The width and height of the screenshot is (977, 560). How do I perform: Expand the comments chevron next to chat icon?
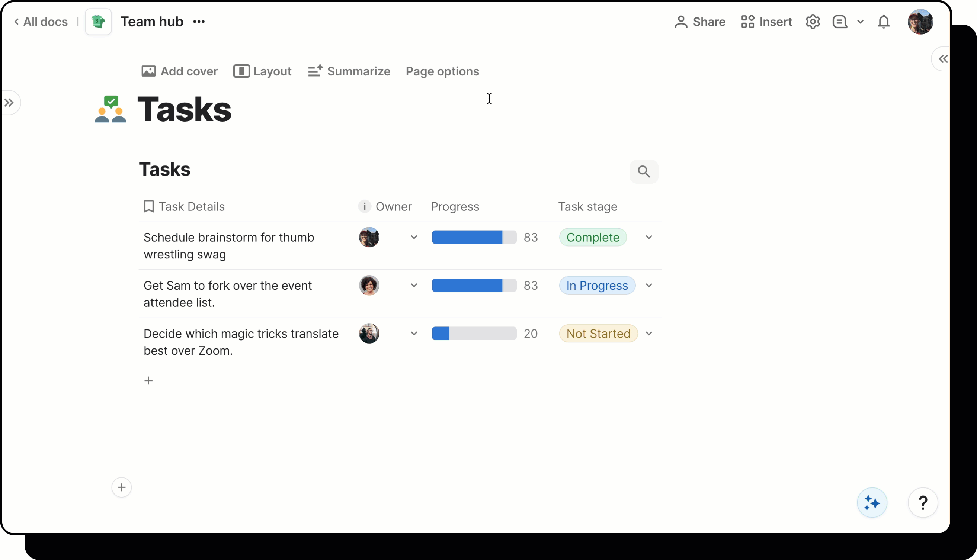861,22
